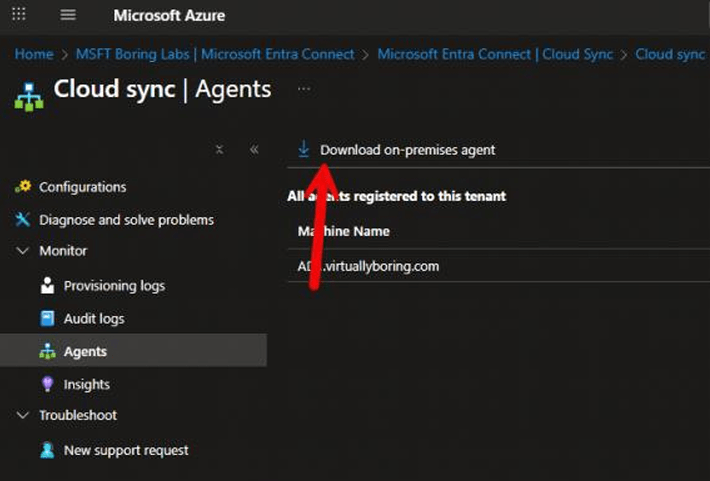Open the ellipsis more options beside Agents title
The height and width of the screenshot is (481, 710).
click(304, 89)
